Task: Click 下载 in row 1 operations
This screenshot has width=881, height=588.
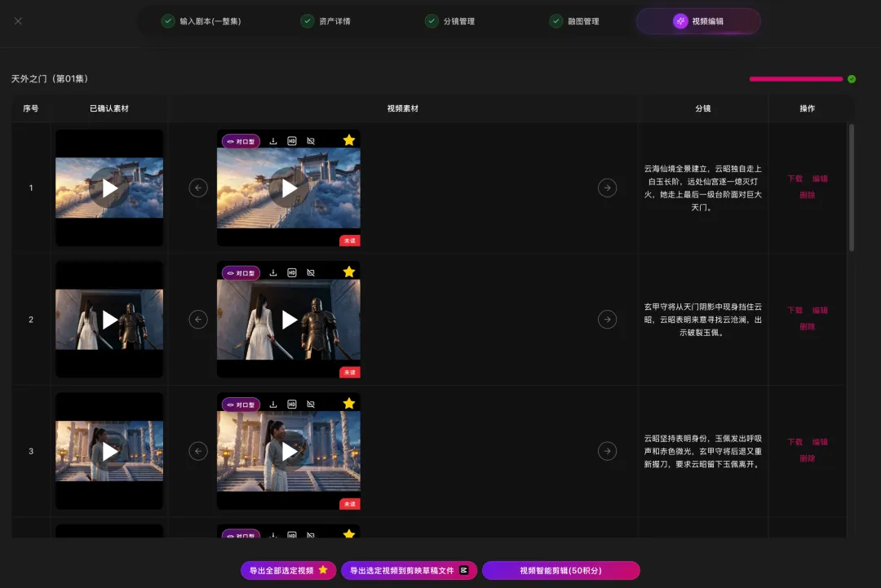Action: coord(795,179)
